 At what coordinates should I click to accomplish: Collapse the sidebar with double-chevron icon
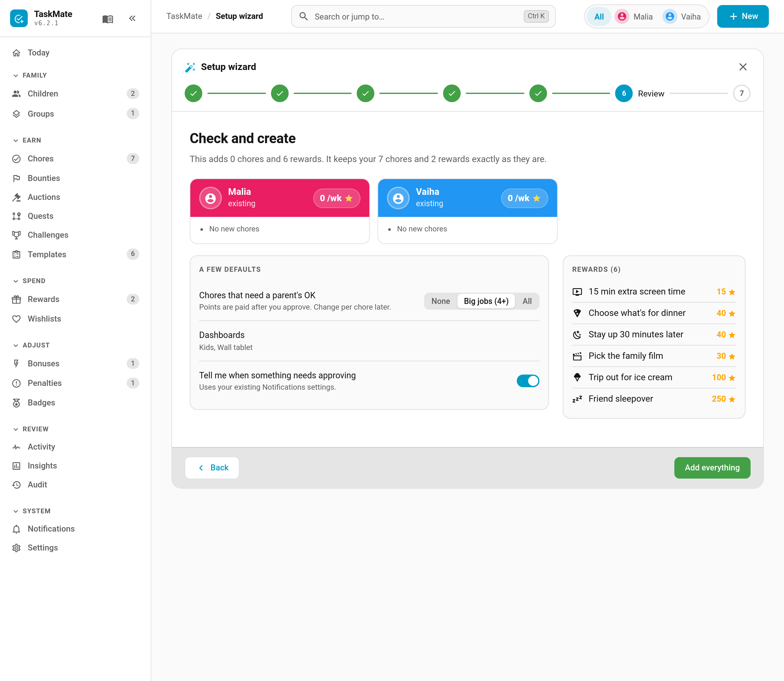[x=132, y=18]
